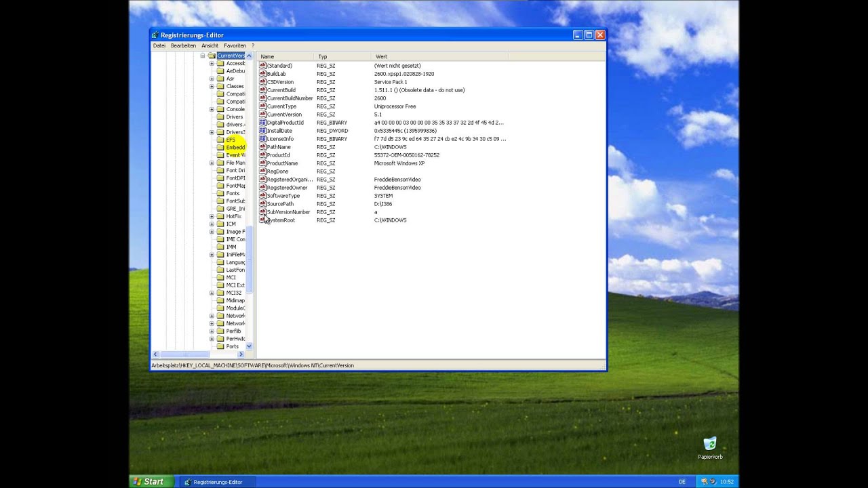This screenshot has height=488, width=868.
Task: Select the LastFont key folder icon
Action: pyautogui.click(x=220, y=270)
